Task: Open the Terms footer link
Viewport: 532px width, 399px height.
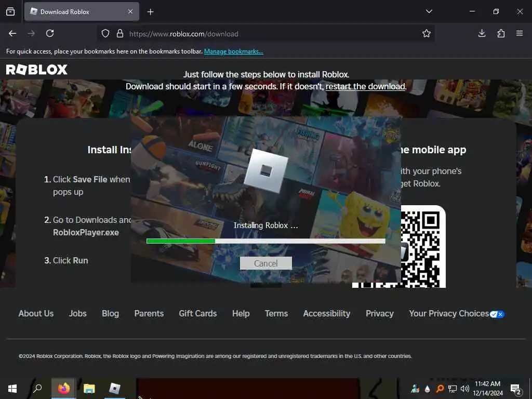Action: 276,313
